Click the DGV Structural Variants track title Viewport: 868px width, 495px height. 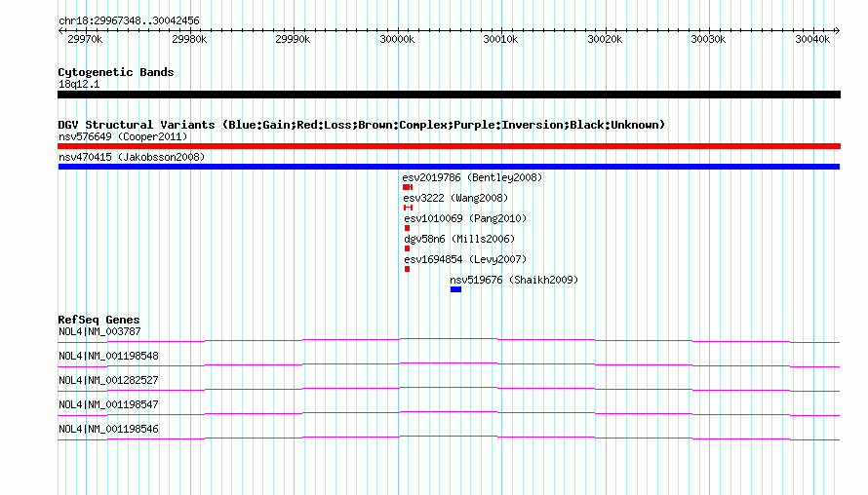click(362, 125)
